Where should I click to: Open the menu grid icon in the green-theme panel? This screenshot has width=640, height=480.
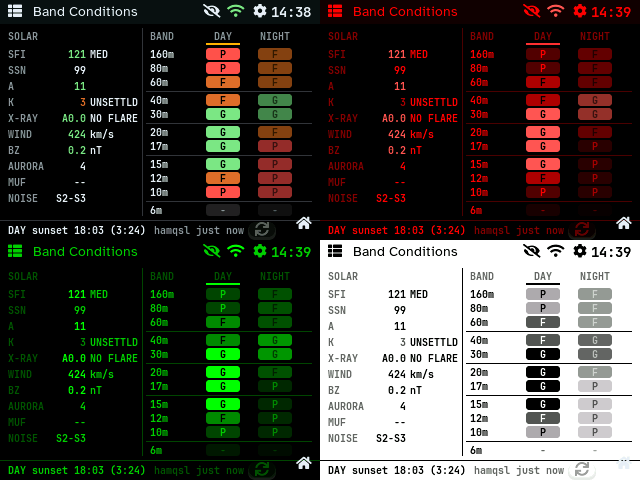[x=15, y=251]
